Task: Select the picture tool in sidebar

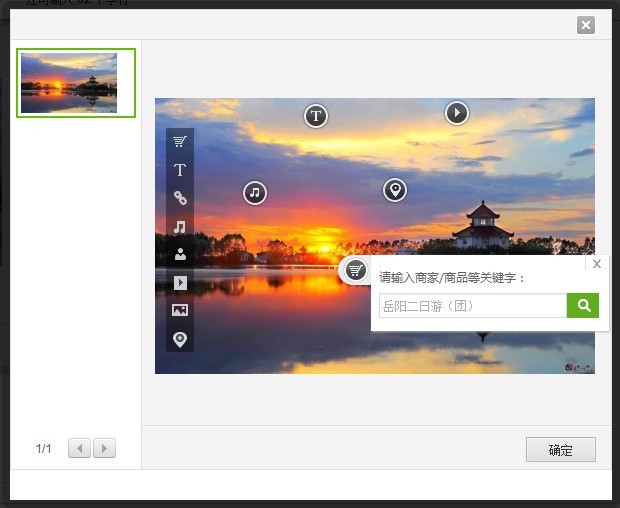Action: click(x=180, y=310)
